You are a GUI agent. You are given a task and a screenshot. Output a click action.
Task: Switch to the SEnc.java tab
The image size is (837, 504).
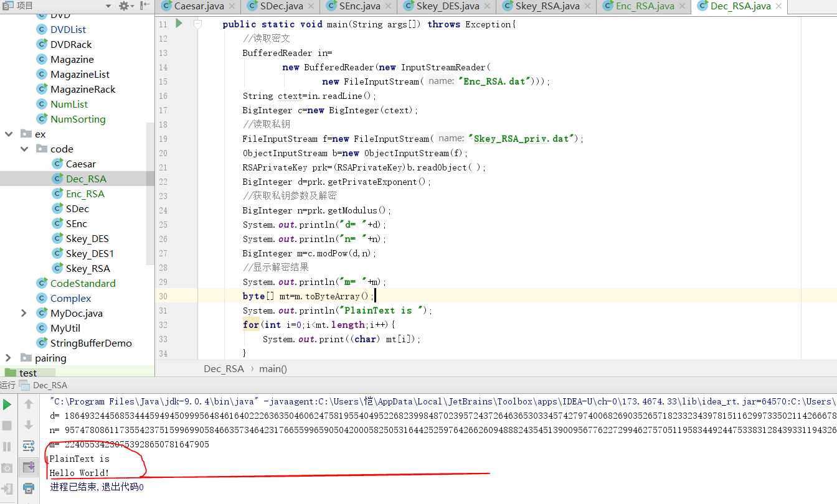(x=359, y=6)
